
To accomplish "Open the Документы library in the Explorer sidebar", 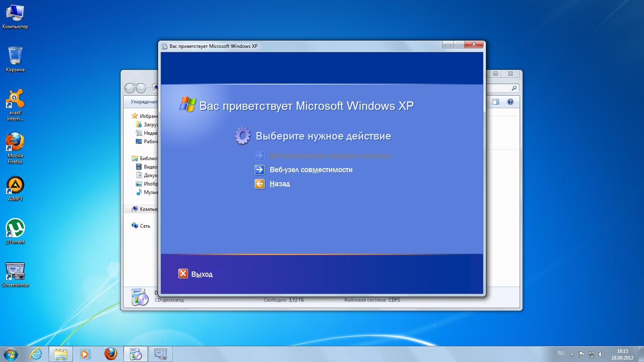I will pos(147,175).
